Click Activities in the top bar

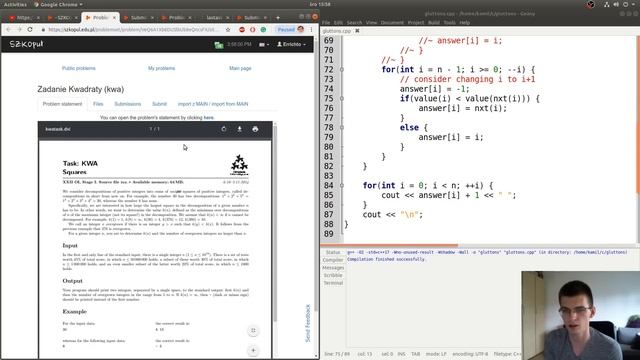tap(15, 4)
